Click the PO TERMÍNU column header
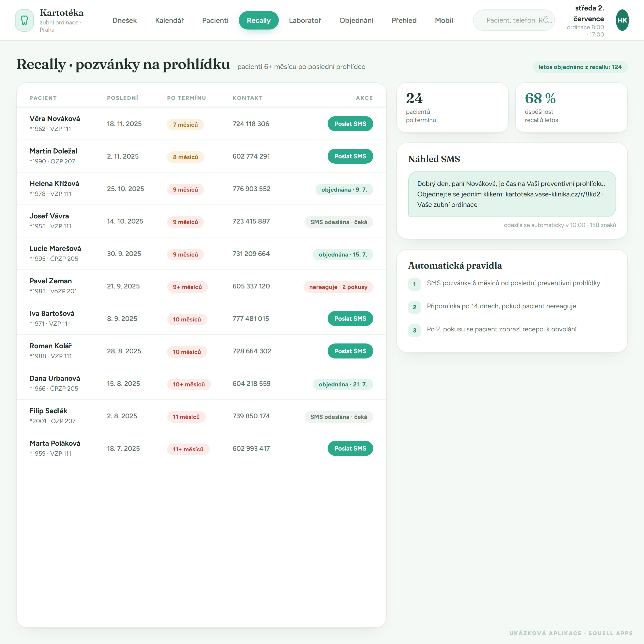644x644 pixels. 186,98
